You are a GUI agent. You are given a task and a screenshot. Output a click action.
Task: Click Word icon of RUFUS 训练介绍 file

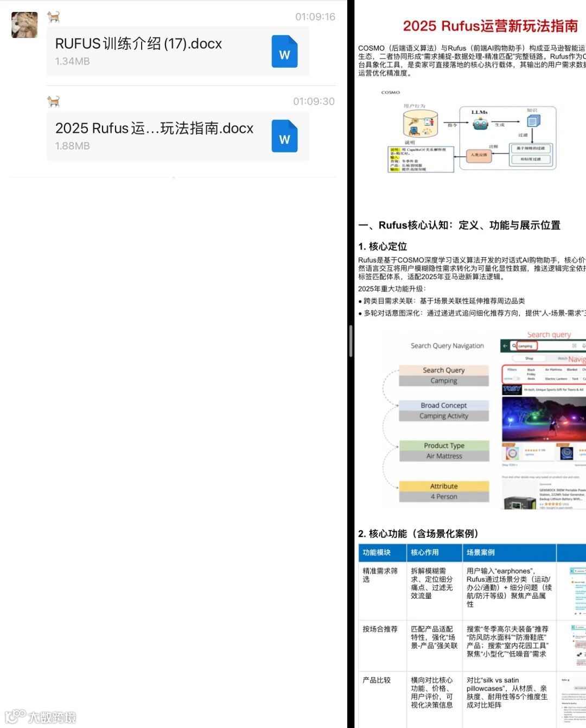[x=284, y=52]
